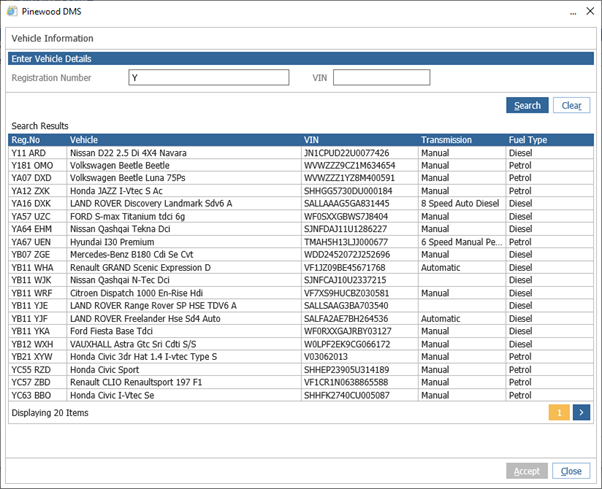Image resolution: width=602 pixels, height=489 pixels.
Task: Click FORD S-max Titanium tdci 6g
Action: click(127, 216)
